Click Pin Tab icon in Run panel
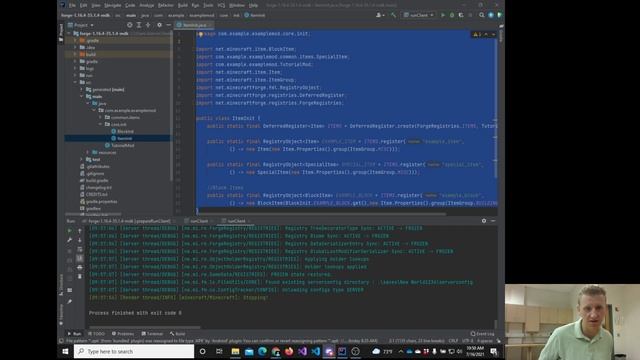The image size is (640, 360). (x=70, y=302)
